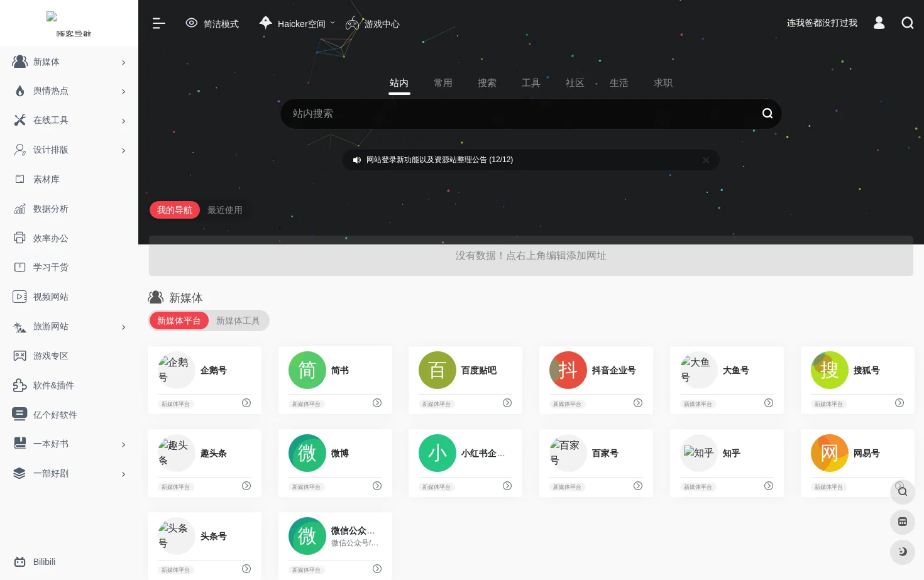Collapse the sidebar with the menu icon

[158, 23]
